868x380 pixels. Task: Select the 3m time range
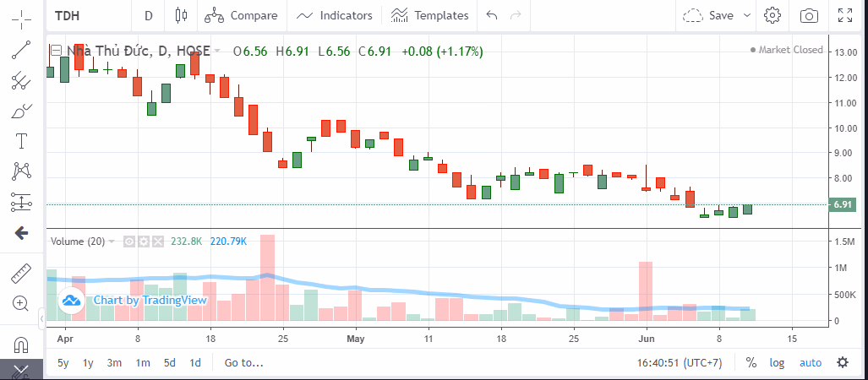point(114,363)
